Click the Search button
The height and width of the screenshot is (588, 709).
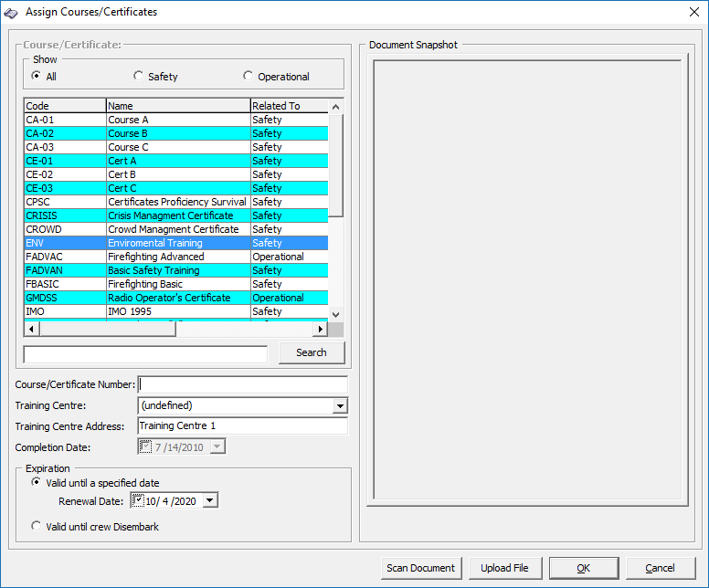[312, 352]
